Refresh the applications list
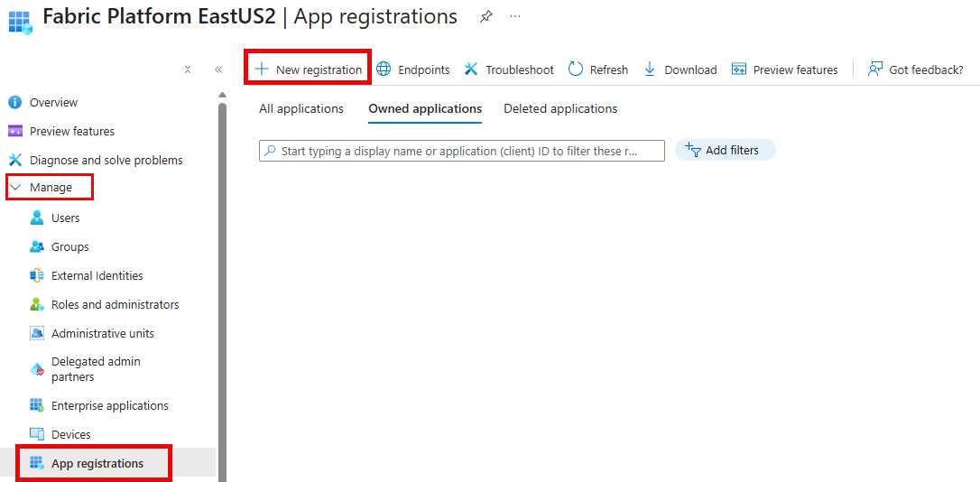This screenshot has height=482, width=980. [x=598, y=70]
